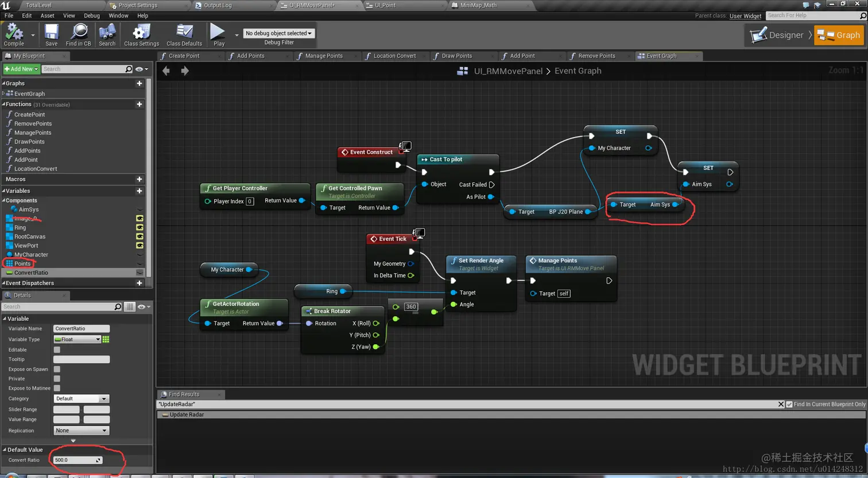
Task: Click the Compile toolbar icon
Action: pyautogui.click(x=14, y=33)
